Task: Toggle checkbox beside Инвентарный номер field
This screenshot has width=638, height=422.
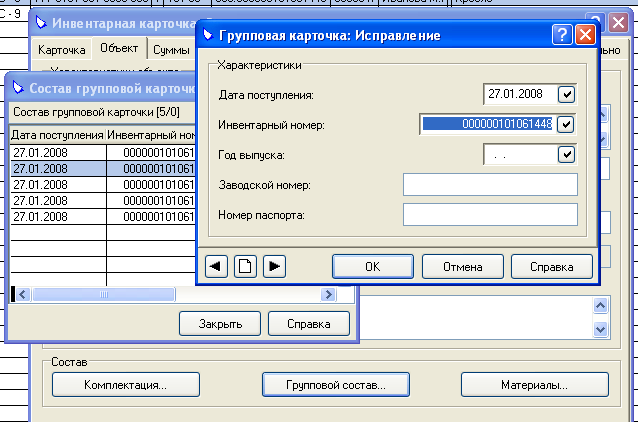Action: pyautogui.click(x=567, y=124)
